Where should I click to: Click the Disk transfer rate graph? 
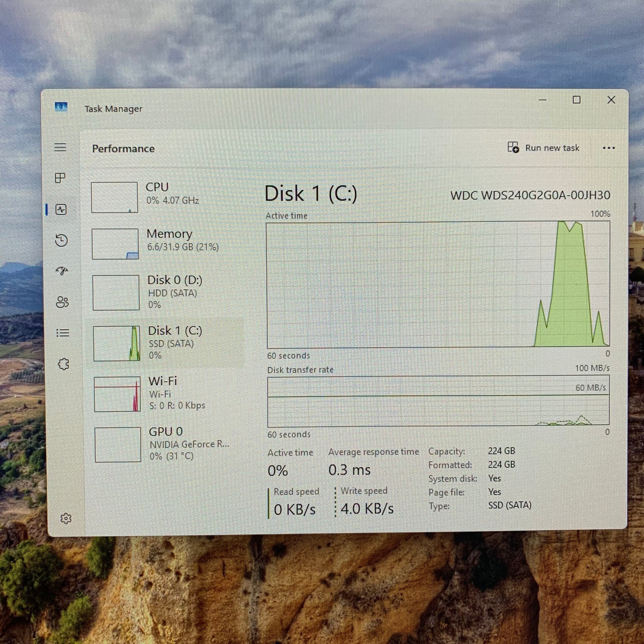(x=438, y=401)
